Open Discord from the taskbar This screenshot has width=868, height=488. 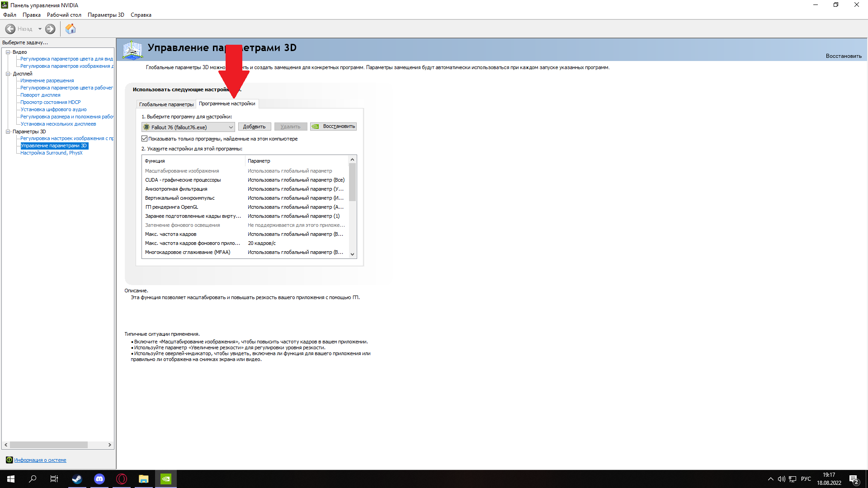(99, 479)
